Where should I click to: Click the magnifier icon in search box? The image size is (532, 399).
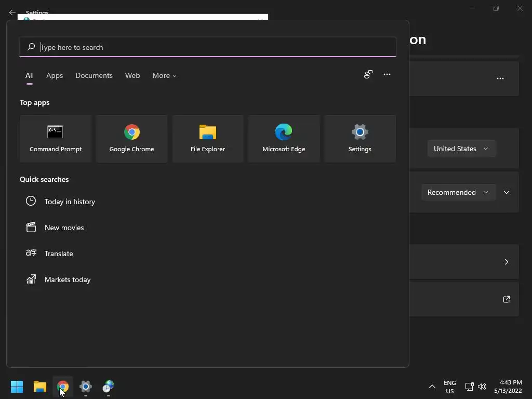(31, 46)
